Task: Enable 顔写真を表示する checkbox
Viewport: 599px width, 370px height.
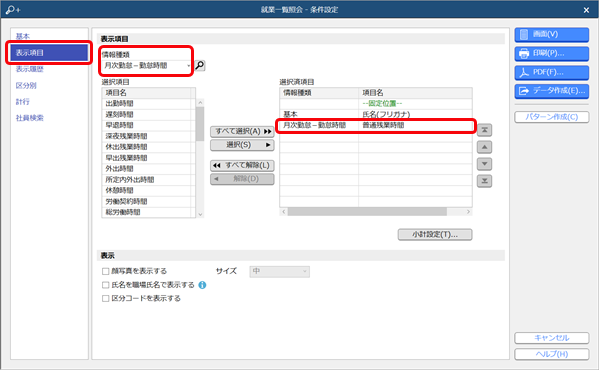Action: click(105, 271)
